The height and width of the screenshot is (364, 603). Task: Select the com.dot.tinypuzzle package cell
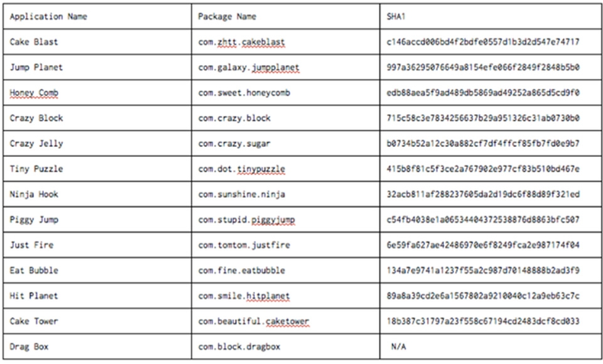coord(285,168)
